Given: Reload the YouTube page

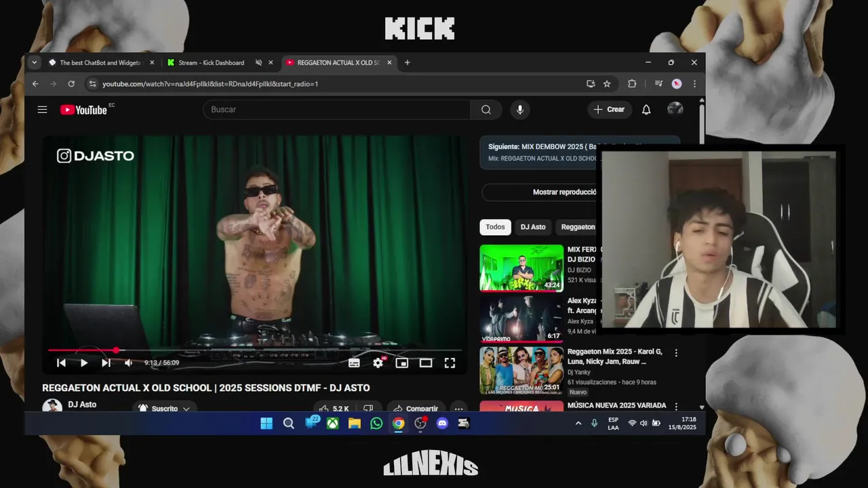Looking at the screenshot, I should 71,84.
